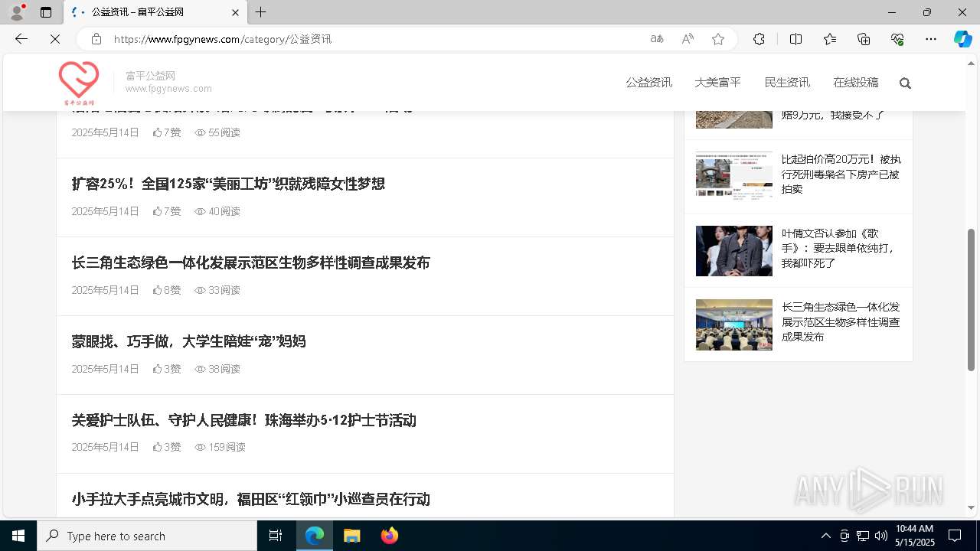
Task: Click the browser address bar URL
Action: (x=223, y=39)
